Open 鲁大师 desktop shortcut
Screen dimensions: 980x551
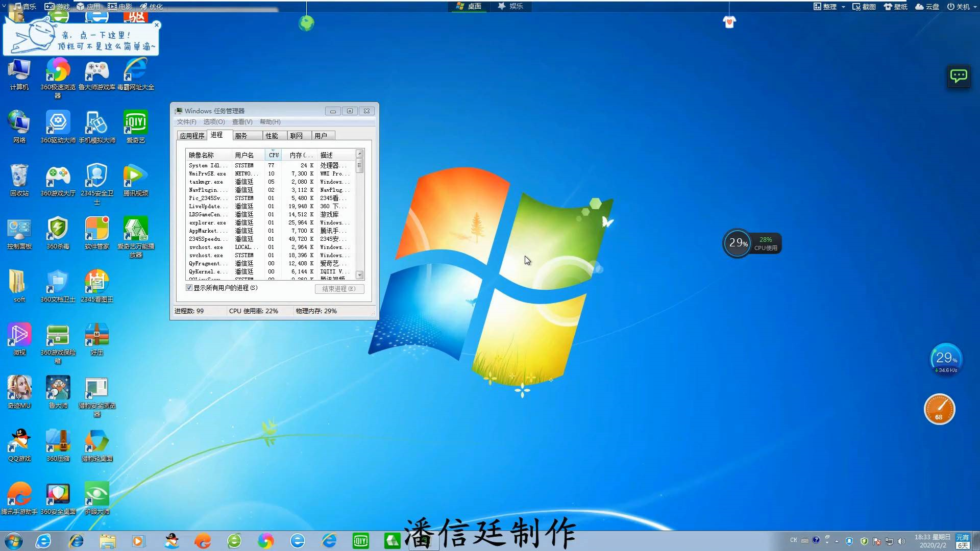[x=58, y=392]
